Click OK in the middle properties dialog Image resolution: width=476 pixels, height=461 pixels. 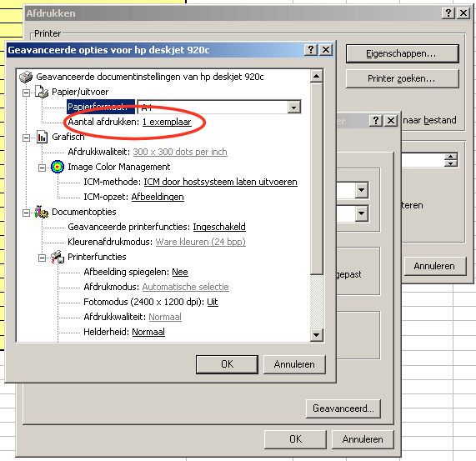coord(295,439)
